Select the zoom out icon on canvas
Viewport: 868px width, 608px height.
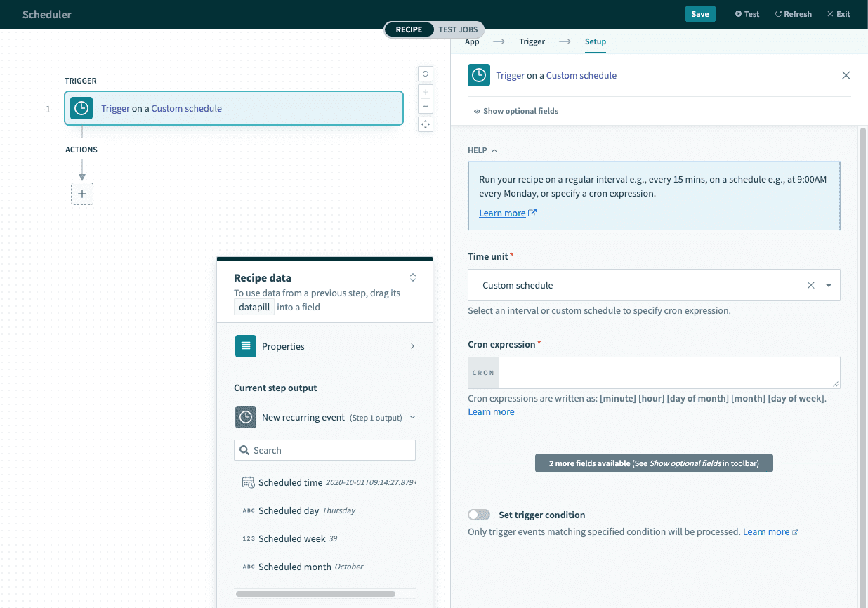[x=425, y=105]
